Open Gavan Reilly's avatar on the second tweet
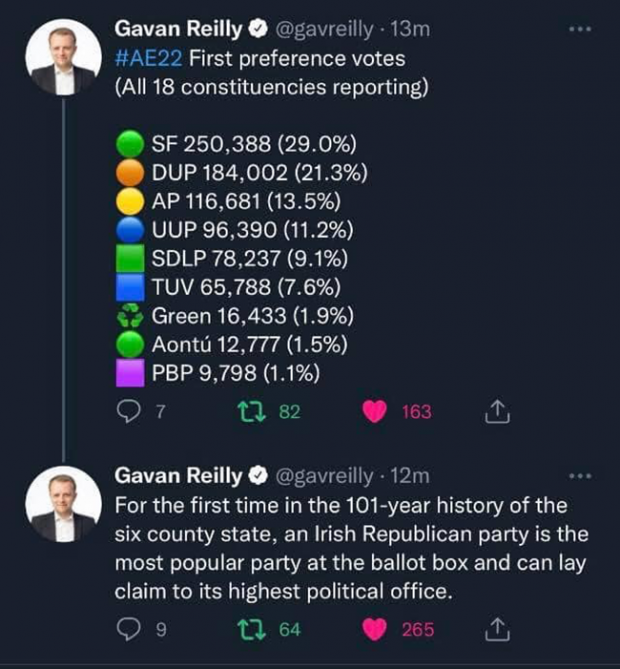Image resolution: width=620 pixels, height=669 pixels. pyautogui.click(x=64, y=504)
